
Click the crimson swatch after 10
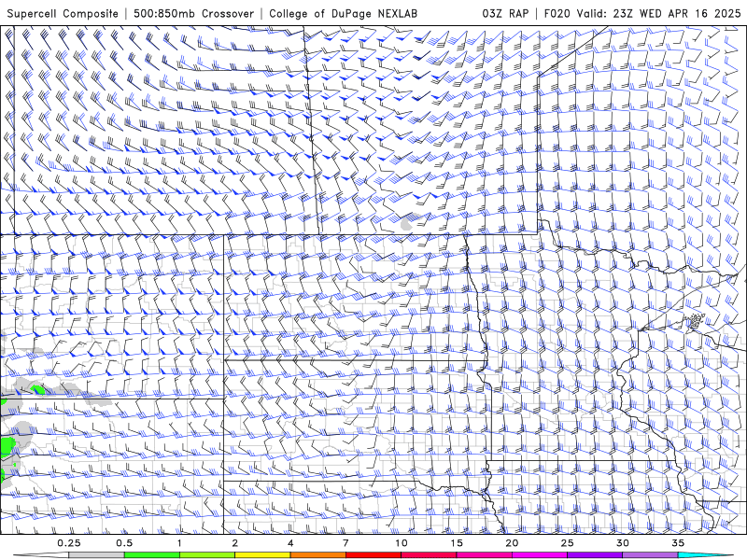[x=429, y=555]
